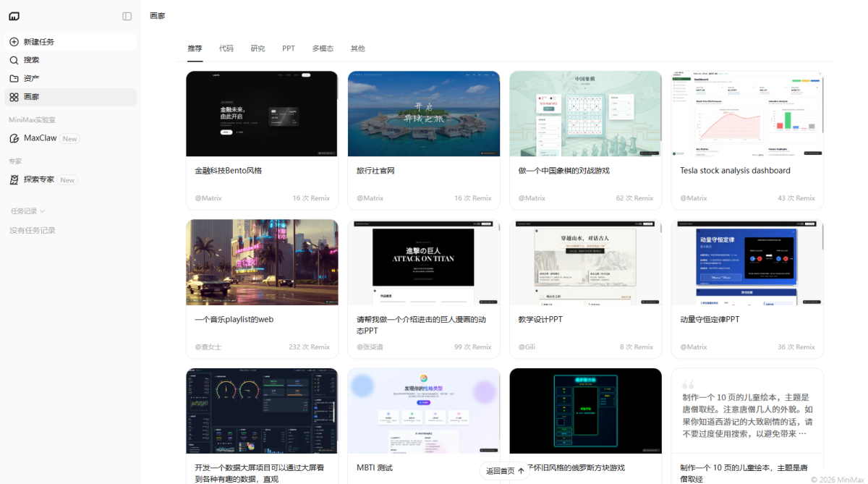Viewport: 868px width, 484px height.
Task: Click the 做一个中国象棋的对战游戏 title
Action: (564, 171)
